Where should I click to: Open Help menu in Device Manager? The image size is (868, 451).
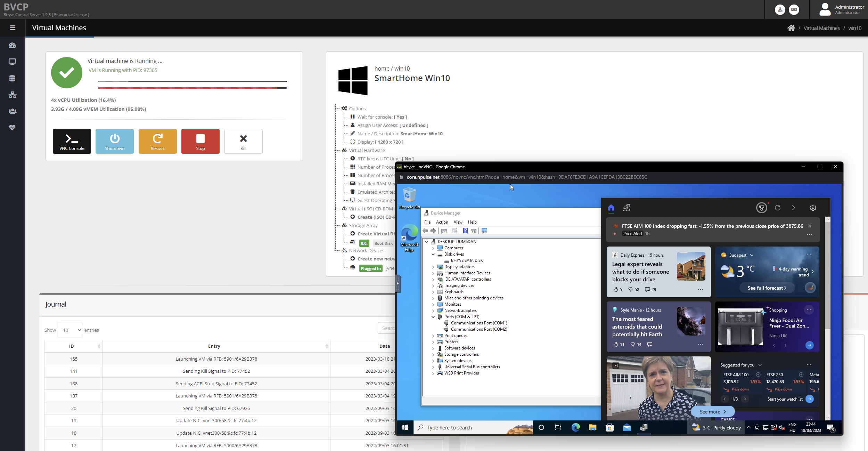click(472, 222)
